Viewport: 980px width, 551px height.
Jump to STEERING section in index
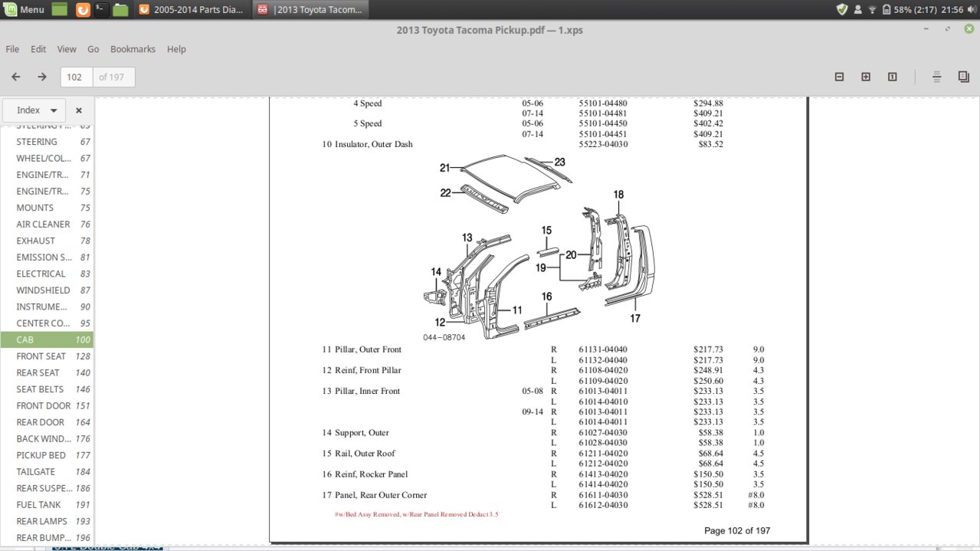47,142
